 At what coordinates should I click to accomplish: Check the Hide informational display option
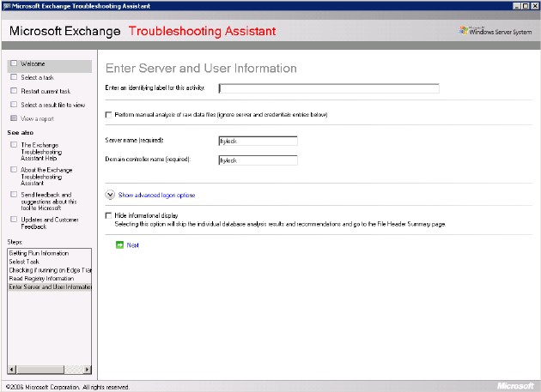pos(108,215)
